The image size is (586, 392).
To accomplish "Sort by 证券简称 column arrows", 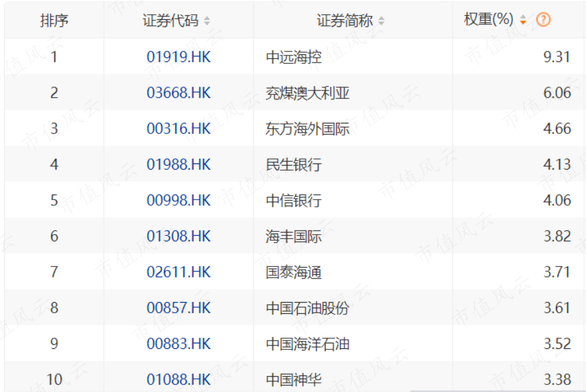I will pos(381,21).
